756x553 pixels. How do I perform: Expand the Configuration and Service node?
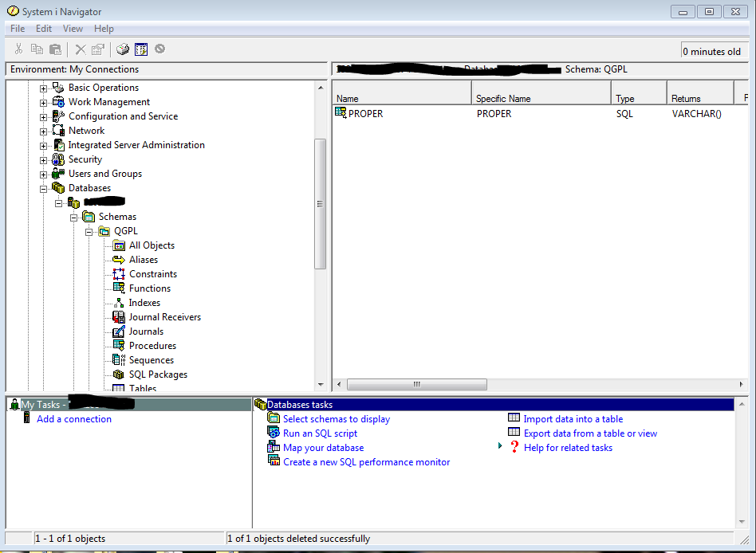[x=43, y=118]
